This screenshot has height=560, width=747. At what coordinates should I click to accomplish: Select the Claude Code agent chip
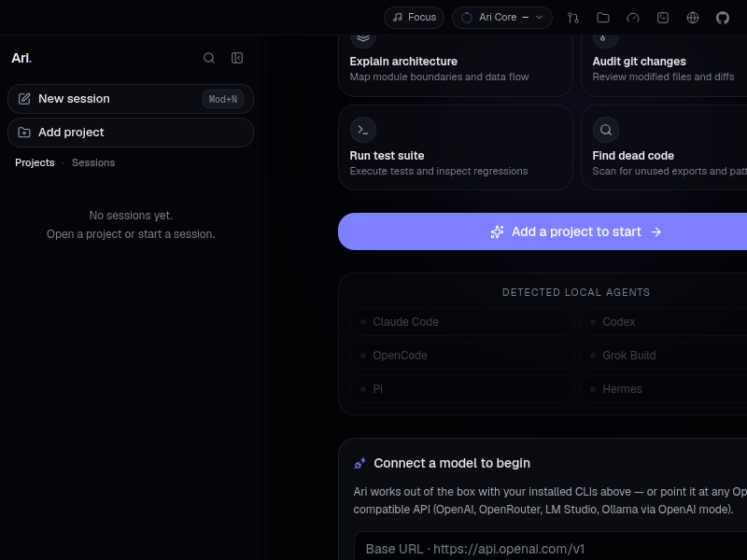pos(462,322)
